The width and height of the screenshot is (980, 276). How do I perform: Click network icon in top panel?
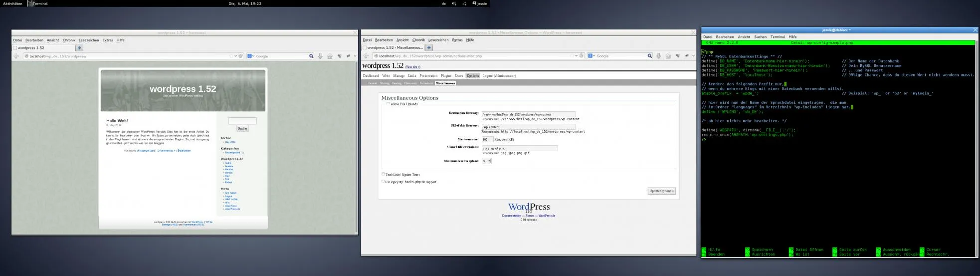click(464, 3)
